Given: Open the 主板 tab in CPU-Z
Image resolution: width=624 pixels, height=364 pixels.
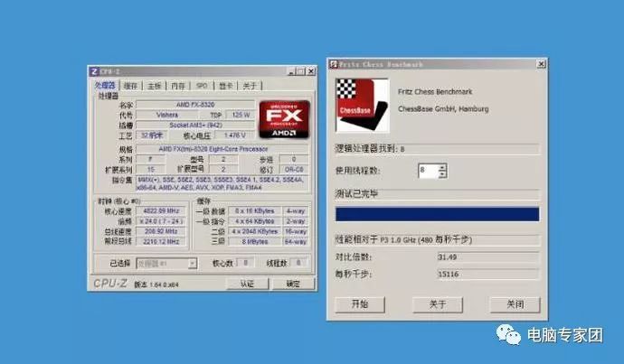Looking at the screenshot, I should 154,86.
